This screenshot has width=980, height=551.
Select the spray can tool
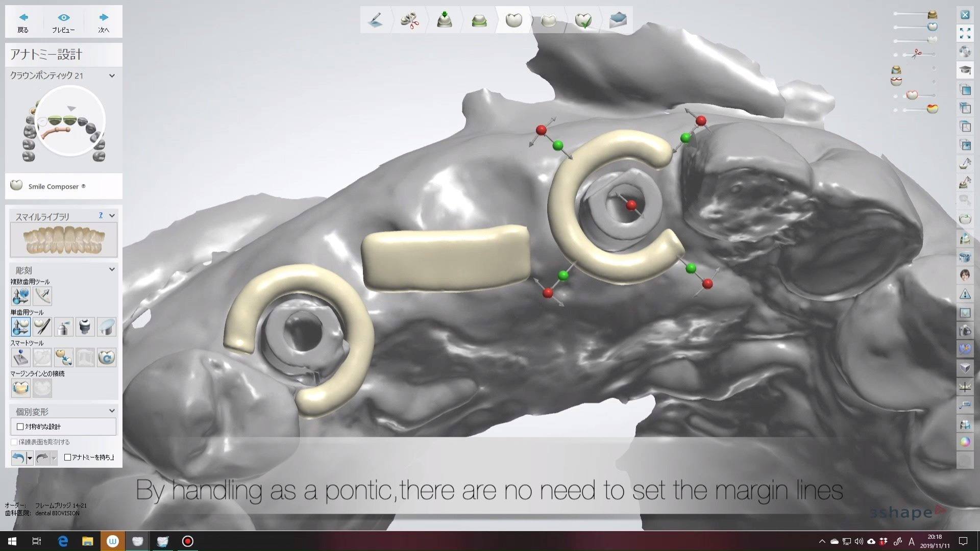tap(64, 327)
